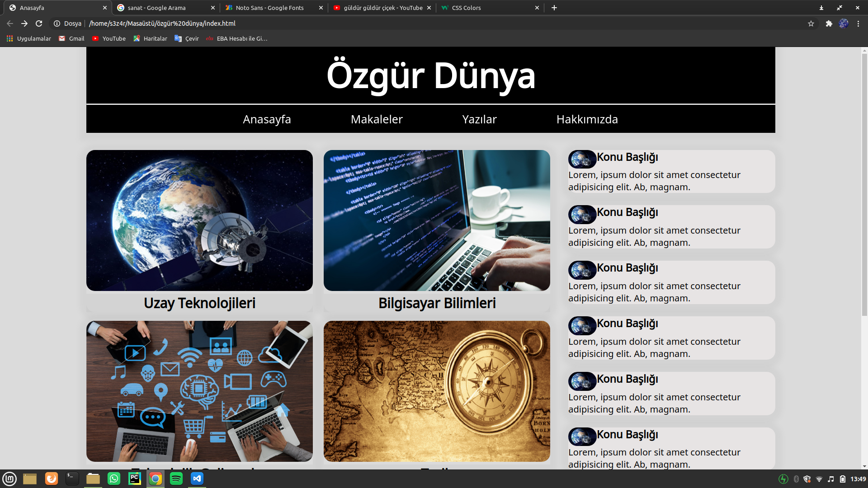Open the Wi-Fi network tray icon
This screenshot has height=488, width=868.
tap(819, 479)
